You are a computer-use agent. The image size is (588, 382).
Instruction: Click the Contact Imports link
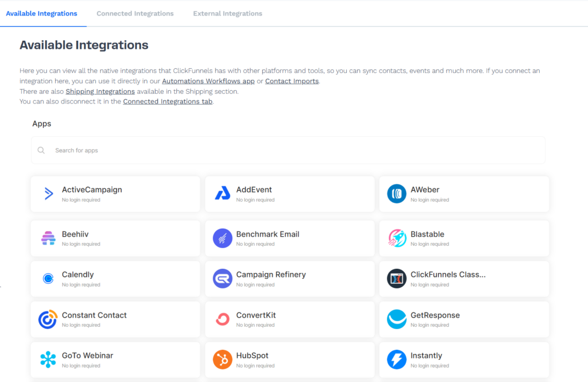point(292,81)
